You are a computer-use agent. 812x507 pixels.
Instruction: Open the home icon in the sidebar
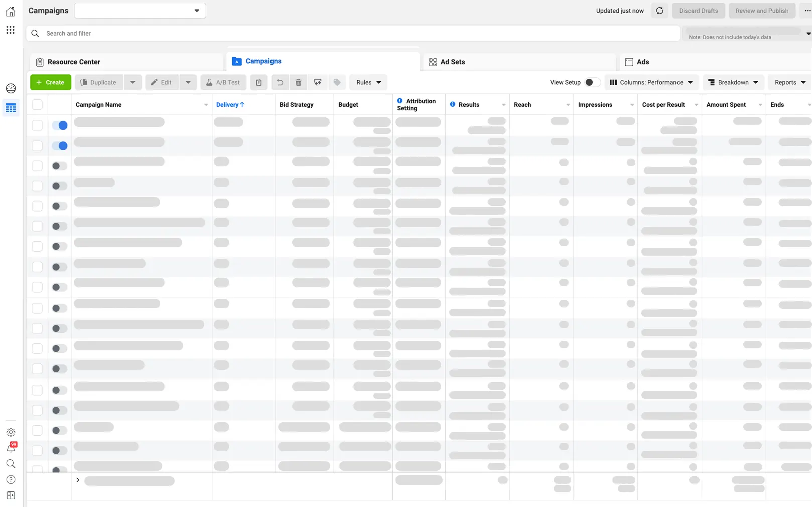10,11
